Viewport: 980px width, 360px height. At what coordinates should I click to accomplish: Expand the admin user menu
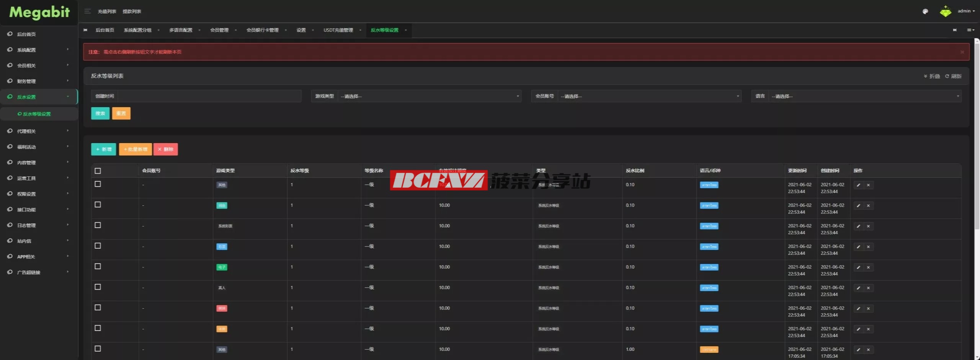click(966, 11)
